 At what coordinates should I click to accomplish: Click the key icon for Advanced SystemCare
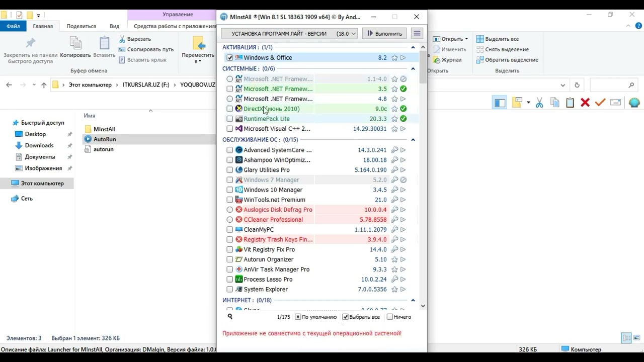[394, 150]
